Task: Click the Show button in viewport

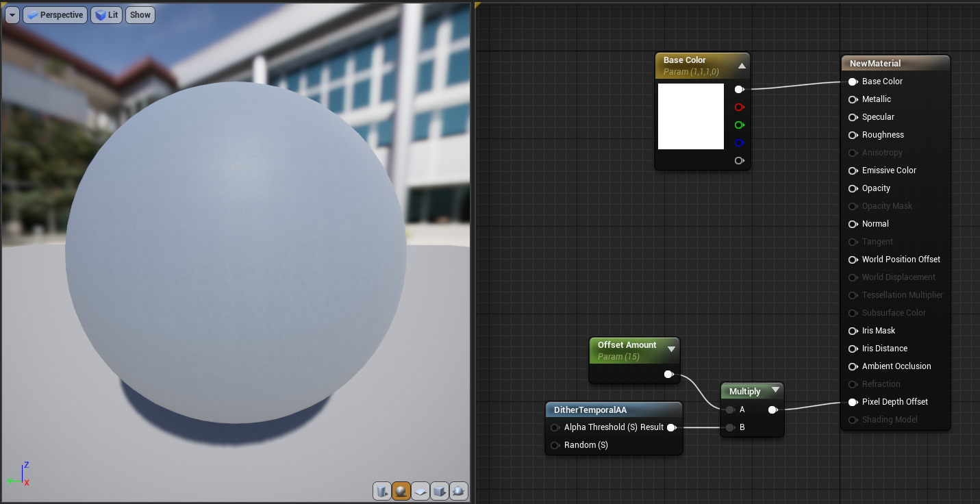Action: click(x=140, y=15)
